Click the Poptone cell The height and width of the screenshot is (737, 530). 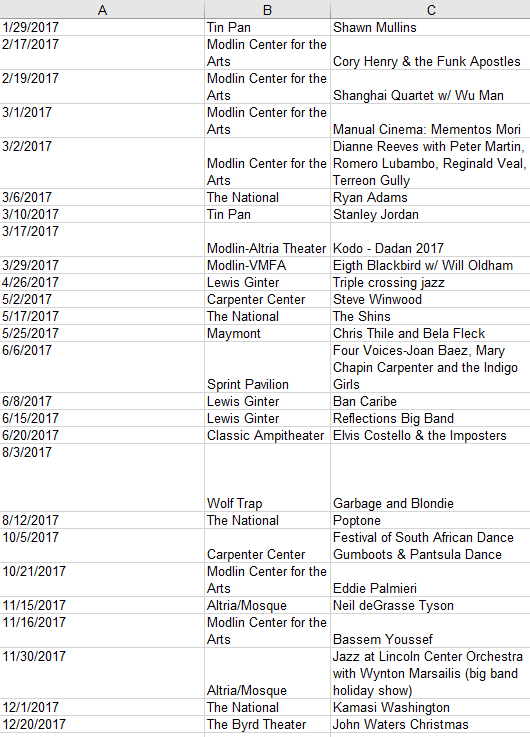coord(430,520)
